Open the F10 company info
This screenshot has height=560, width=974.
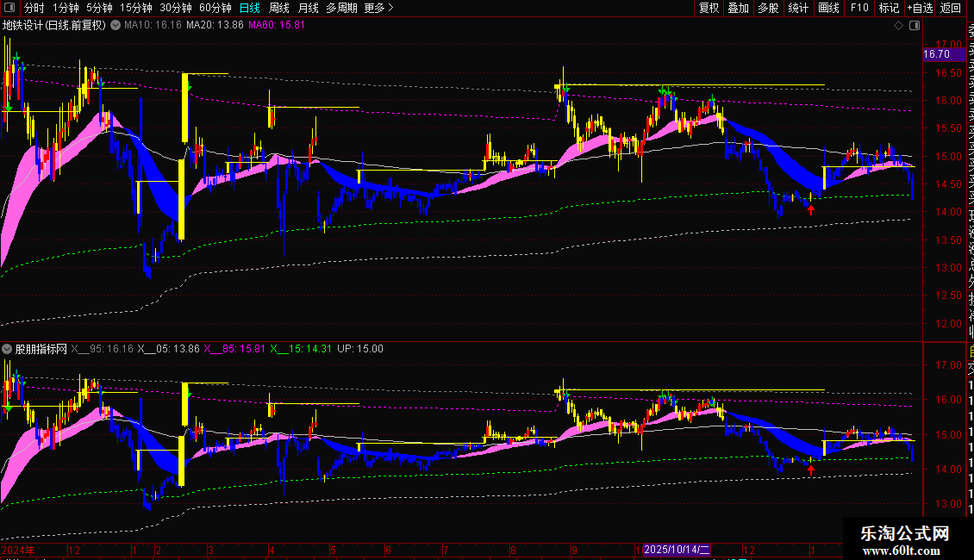pyautogui.click(x=859, y=8)
